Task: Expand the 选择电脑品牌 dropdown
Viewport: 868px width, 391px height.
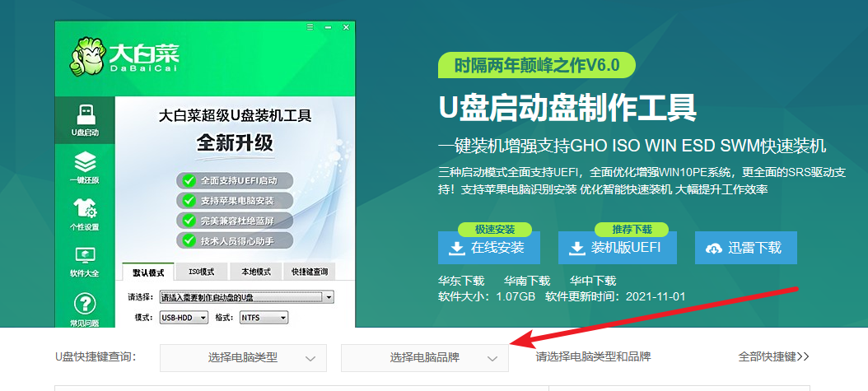Action: point(424,358)
